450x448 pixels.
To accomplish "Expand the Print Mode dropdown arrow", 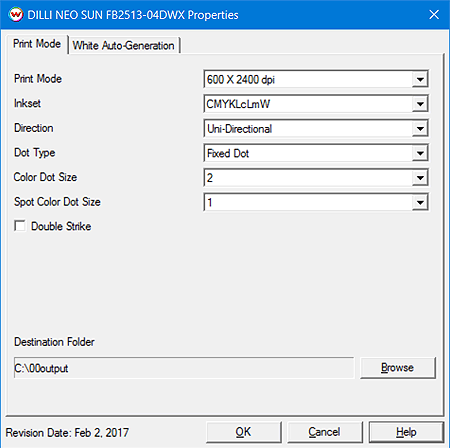I will point(420,79).
